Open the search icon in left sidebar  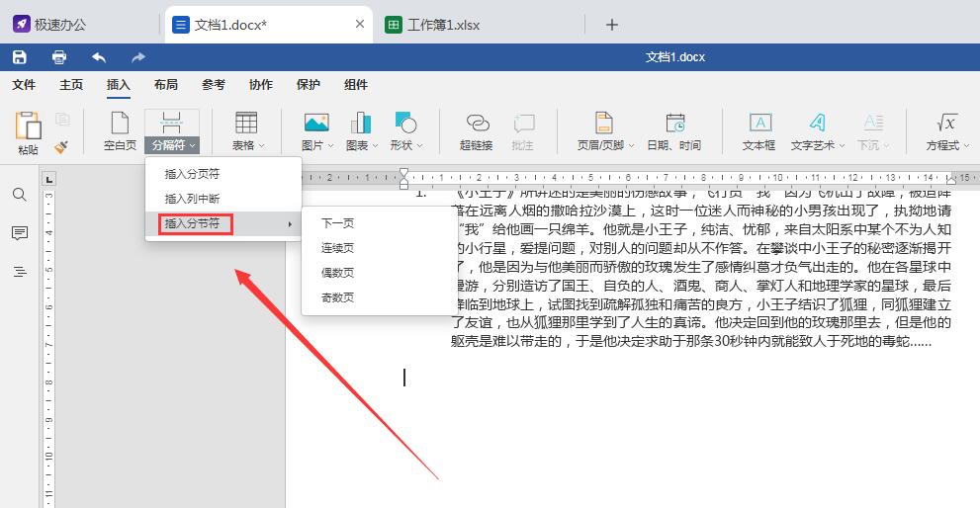pyautogui.click(x=20, y=195)
